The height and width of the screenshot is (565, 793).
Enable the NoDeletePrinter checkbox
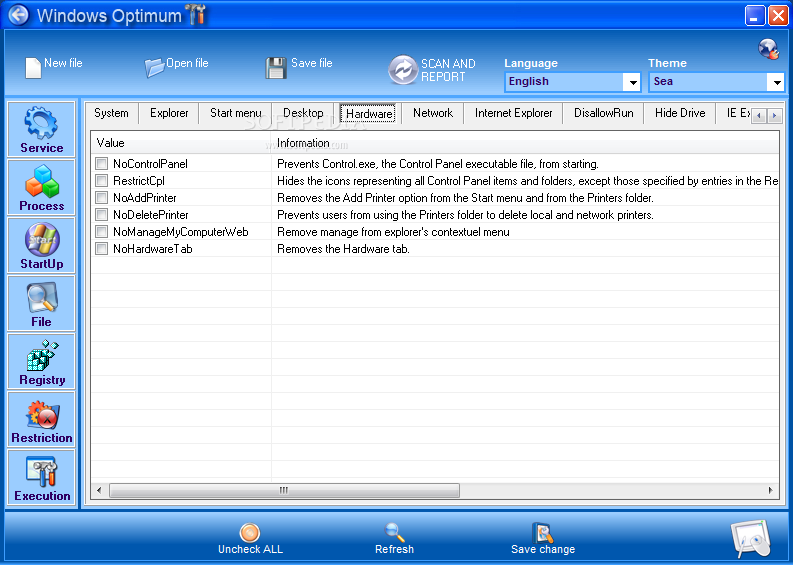(102, 214)
